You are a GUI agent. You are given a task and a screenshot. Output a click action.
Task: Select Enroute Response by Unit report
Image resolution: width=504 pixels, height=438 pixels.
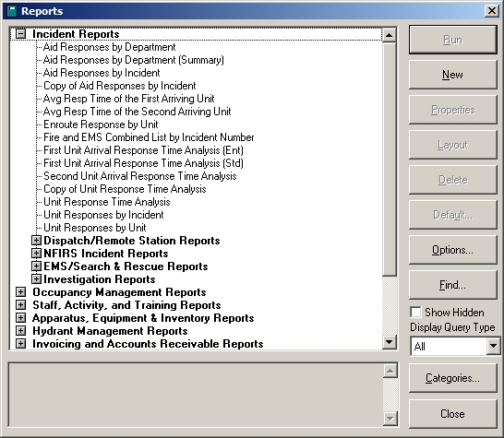[x=101, y=124]
